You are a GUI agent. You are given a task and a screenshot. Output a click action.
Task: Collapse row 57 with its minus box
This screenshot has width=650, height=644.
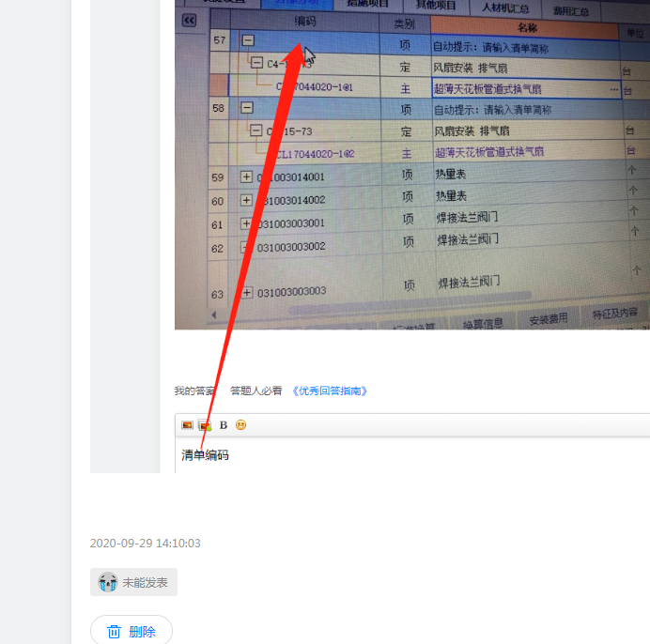pos(248,40)
